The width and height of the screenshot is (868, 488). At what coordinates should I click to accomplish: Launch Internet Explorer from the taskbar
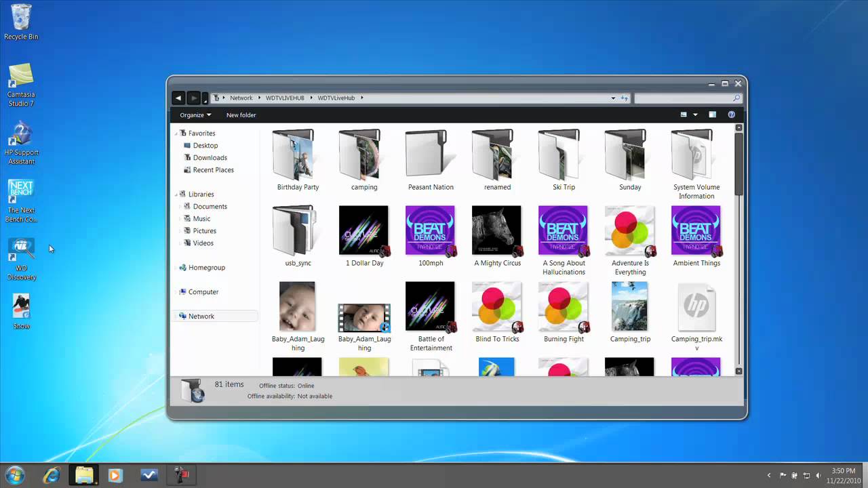pyautogui.click(x=52, y=475)
